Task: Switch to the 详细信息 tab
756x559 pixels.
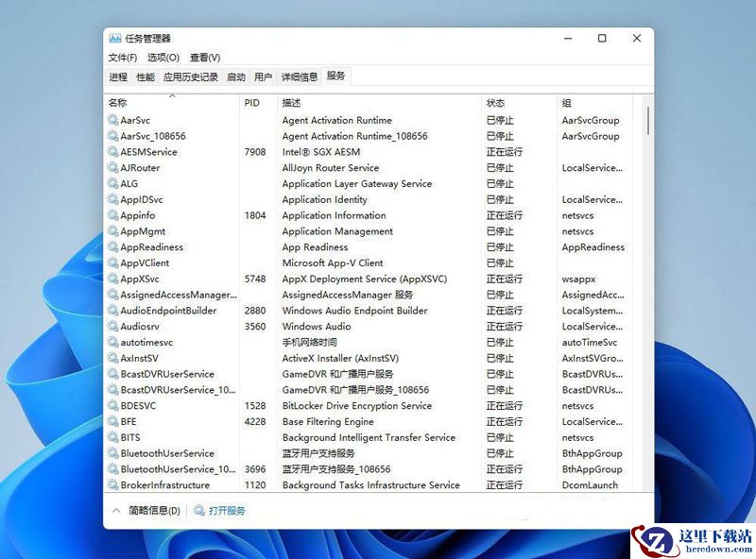Action: click(300, 77)
